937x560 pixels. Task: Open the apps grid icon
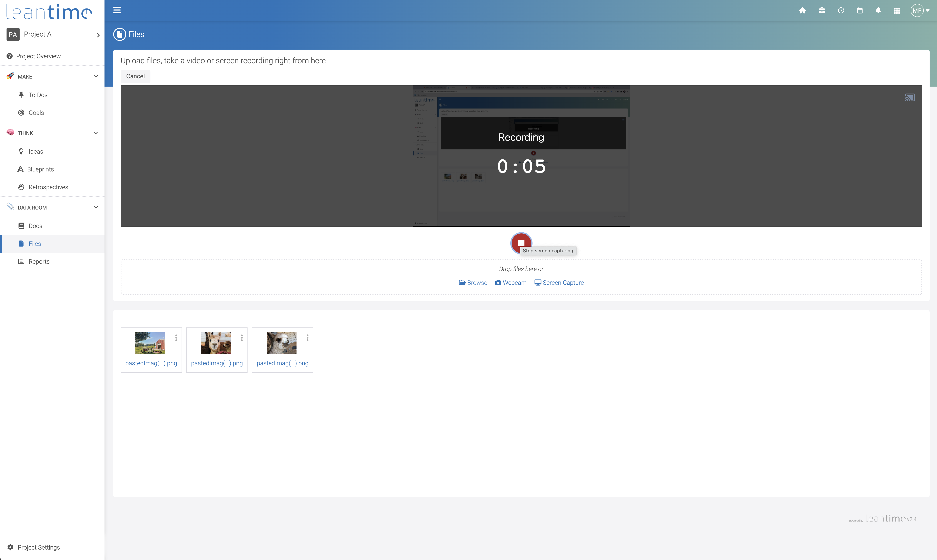897,11
